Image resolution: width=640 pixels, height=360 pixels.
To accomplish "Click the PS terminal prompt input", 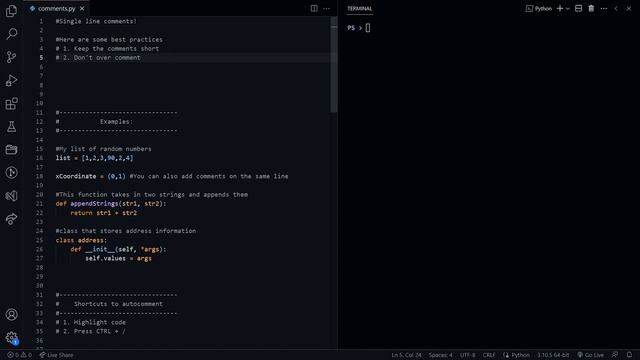I will pyautogui.click(x=368, y=28).
